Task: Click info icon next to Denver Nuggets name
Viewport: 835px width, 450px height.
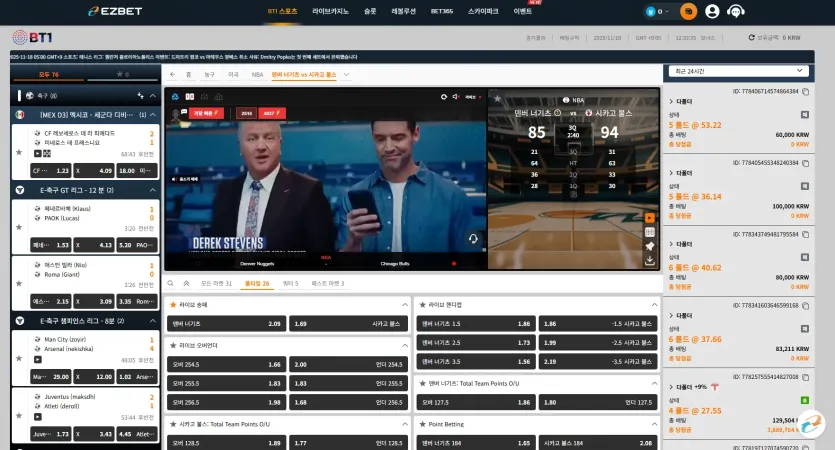Action: (x=558, y=113)
